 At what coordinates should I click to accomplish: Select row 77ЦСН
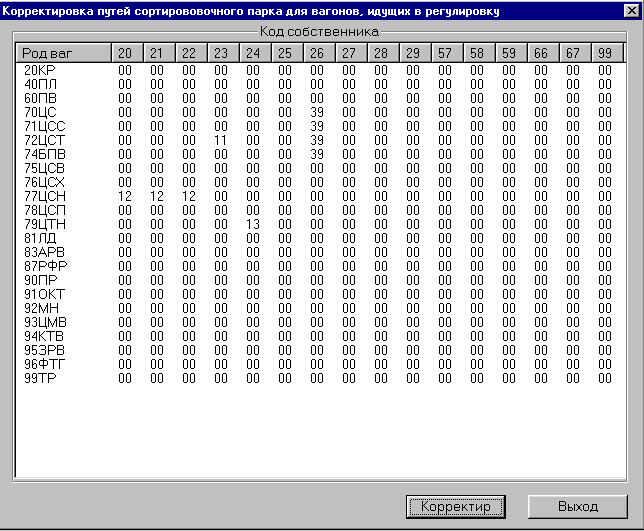click(320, 196)
